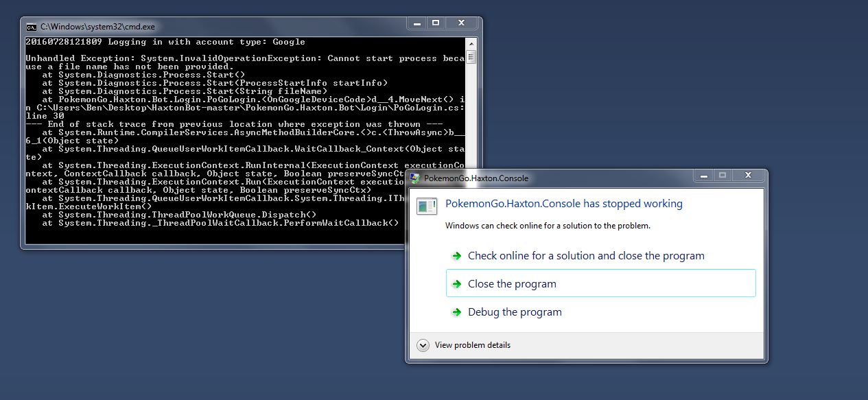Click 'Process.Start(String fileName)' line
The image size is (868, 400).
[185, 91]
